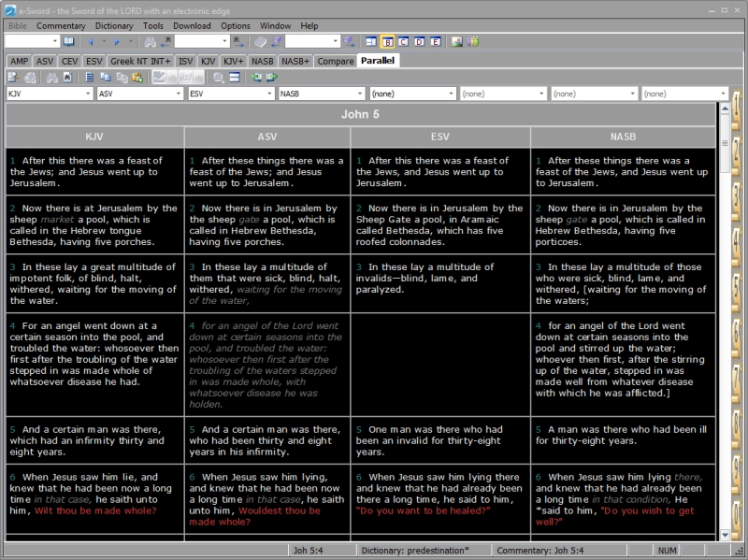Click the printer icon in Bible toolbar
This screenshot has height=560, width=748.
[x=30, y=77]
